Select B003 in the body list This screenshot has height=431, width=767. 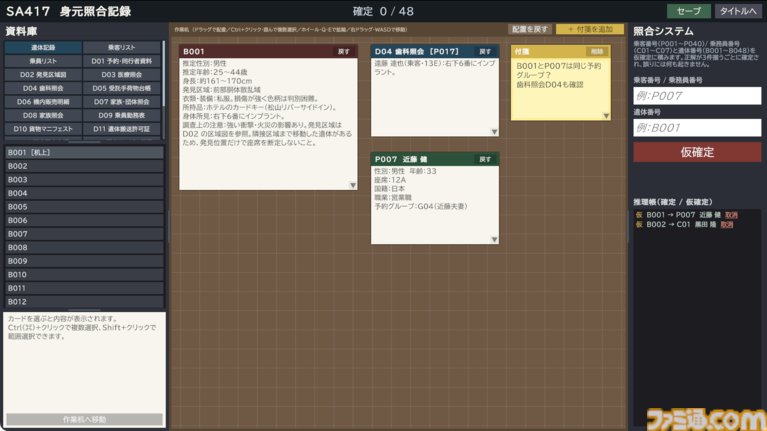[84, 180]
